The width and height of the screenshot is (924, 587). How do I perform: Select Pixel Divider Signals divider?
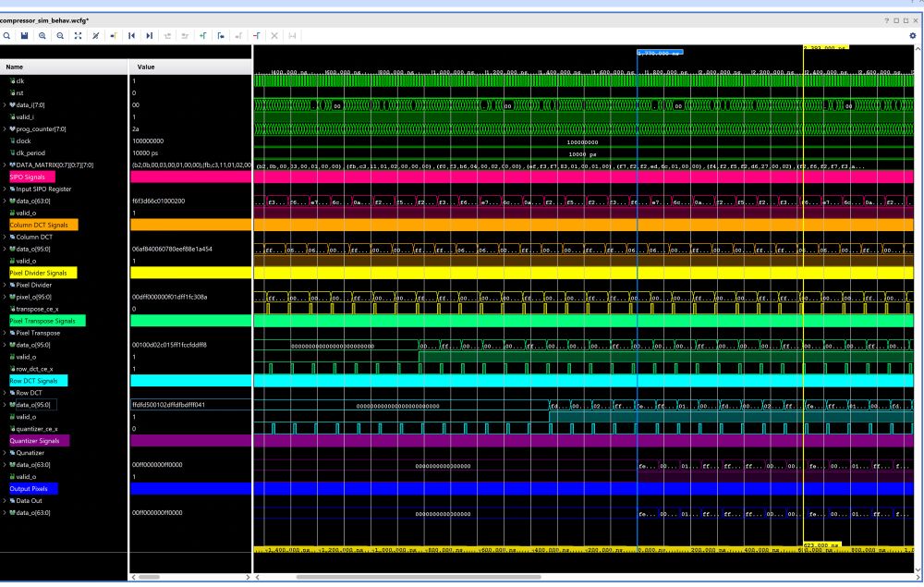43,273
